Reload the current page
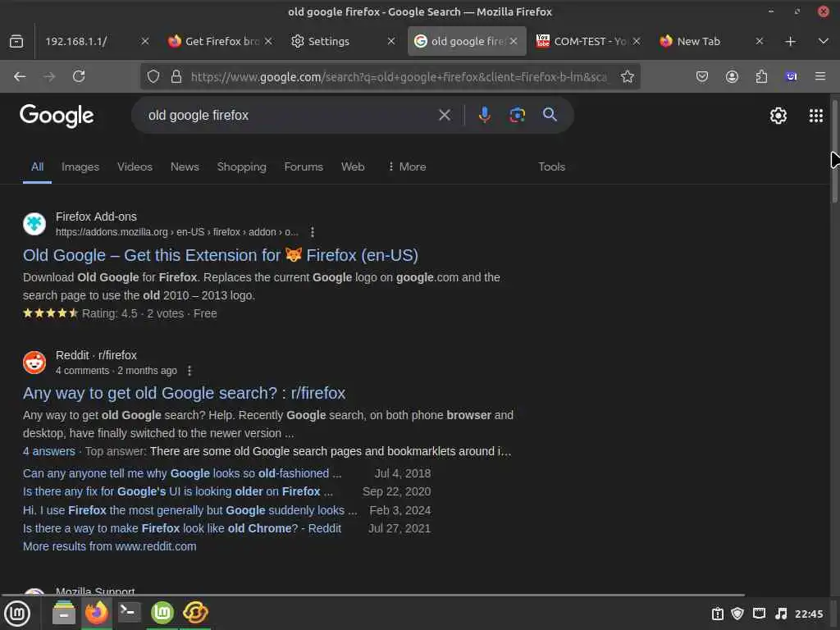The image size is (840, 630). (79, 76)
